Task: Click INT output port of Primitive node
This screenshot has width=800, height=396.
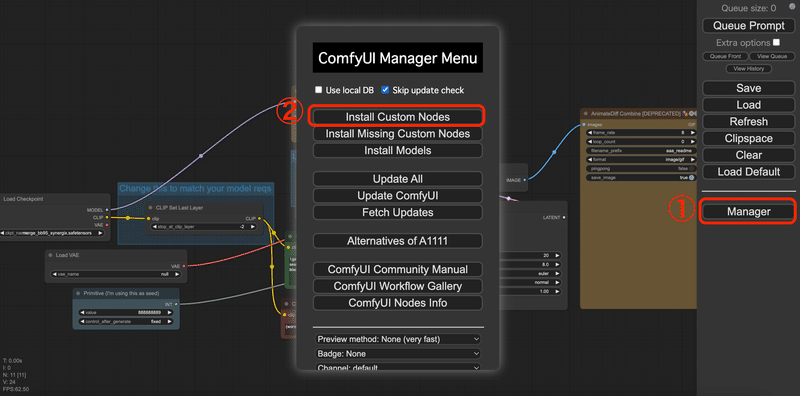Action: click(x=176, y=304)
